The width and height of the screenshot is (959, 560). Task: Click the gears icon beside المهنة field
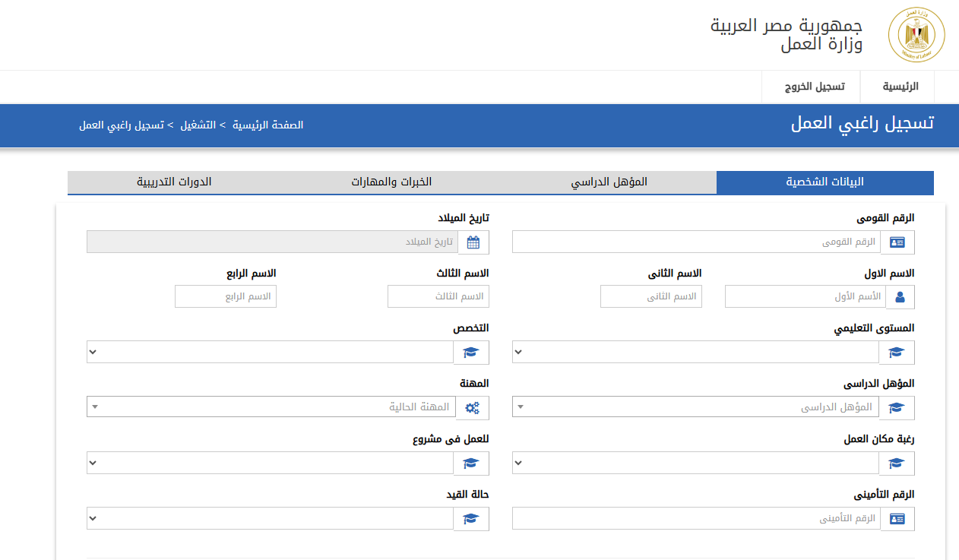point(472,408)
